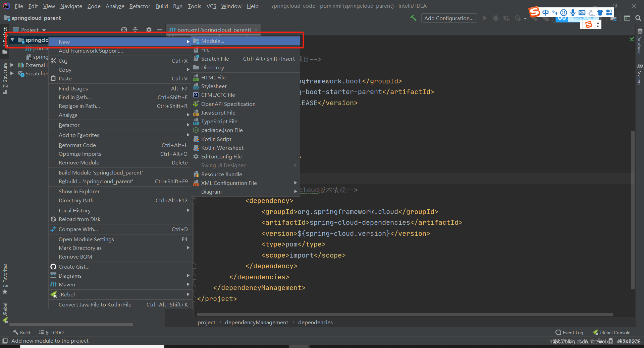Click the Build project hammer icon
The image size is (644, 348).
[x=413, y=18]
